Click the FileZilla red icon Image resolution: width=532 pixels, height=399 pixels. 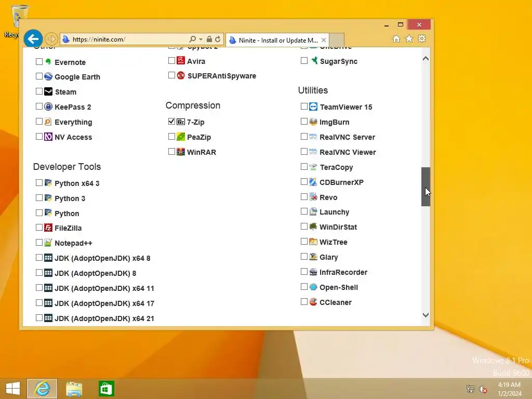(x=48, y=228)
